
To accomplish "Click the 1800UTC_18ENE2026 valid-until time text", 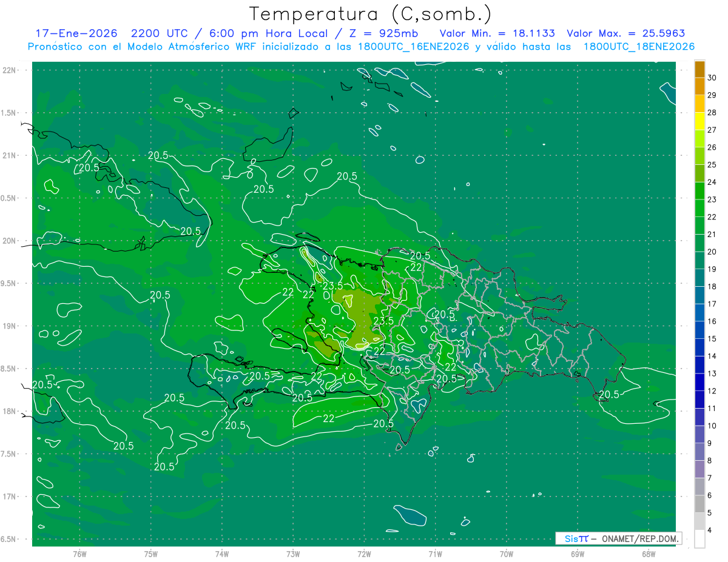I will click(639, 47).
